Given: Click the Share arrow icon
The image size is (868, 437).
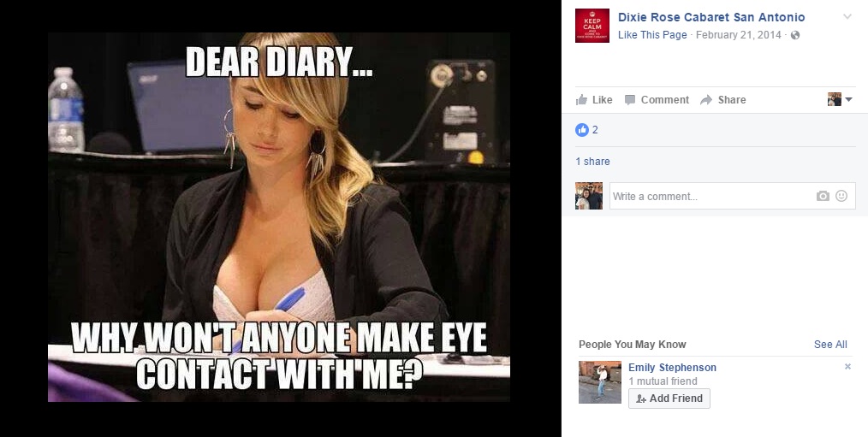Looking at the screenshot, I should [706, 100].
